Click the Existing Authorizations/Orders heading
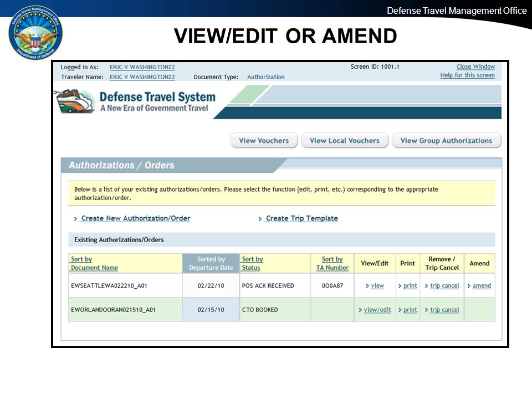This screenshot has height=399, width=532. coord(119,240)
